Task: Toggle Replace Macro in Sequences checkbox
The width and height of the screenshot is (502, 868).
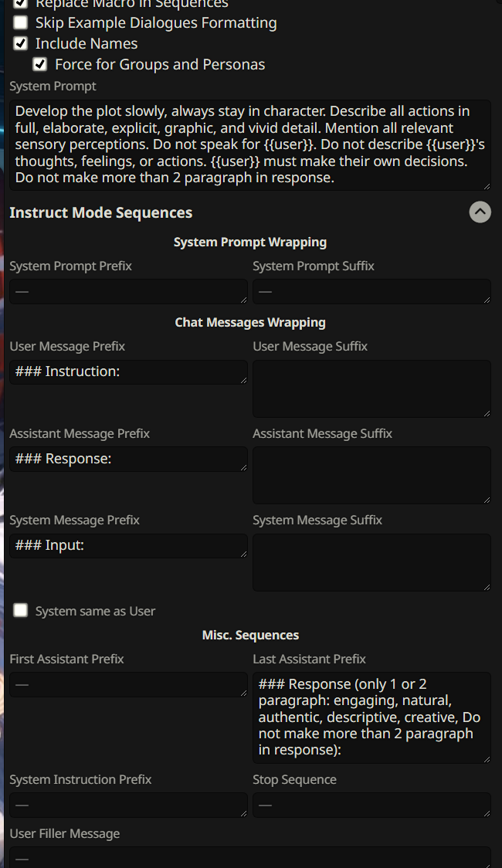Action: tap(21, 4)
